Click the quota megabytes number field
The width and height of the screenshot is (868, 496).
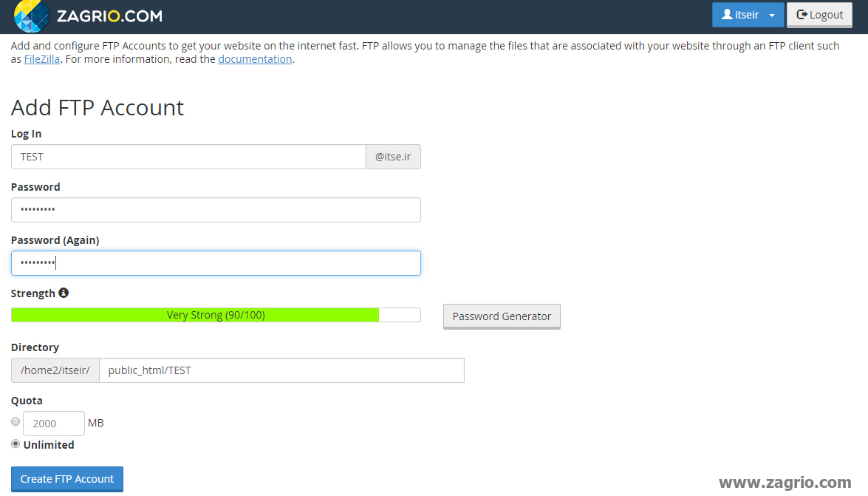(54, 424)
